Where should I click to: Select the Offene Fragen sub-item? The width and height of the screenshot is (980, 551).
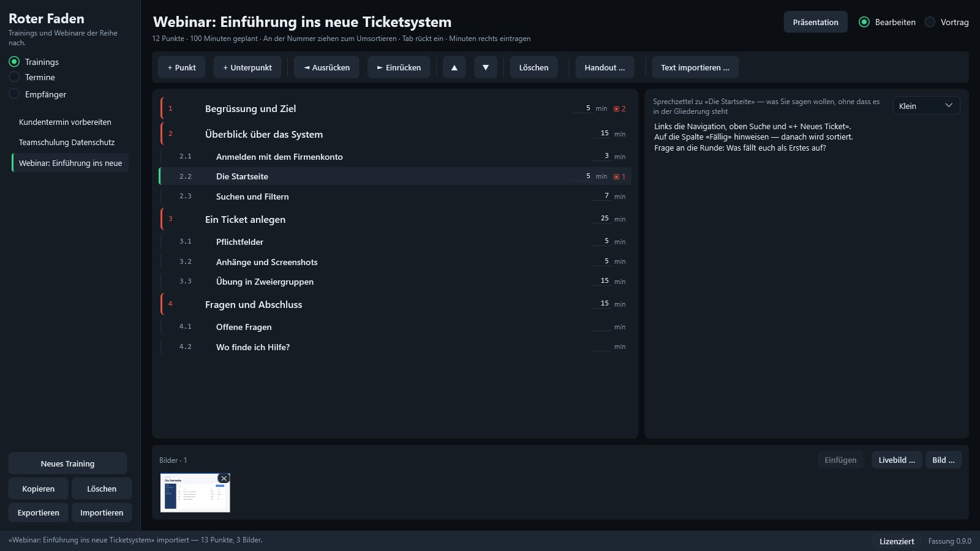[x=395, y=327]
